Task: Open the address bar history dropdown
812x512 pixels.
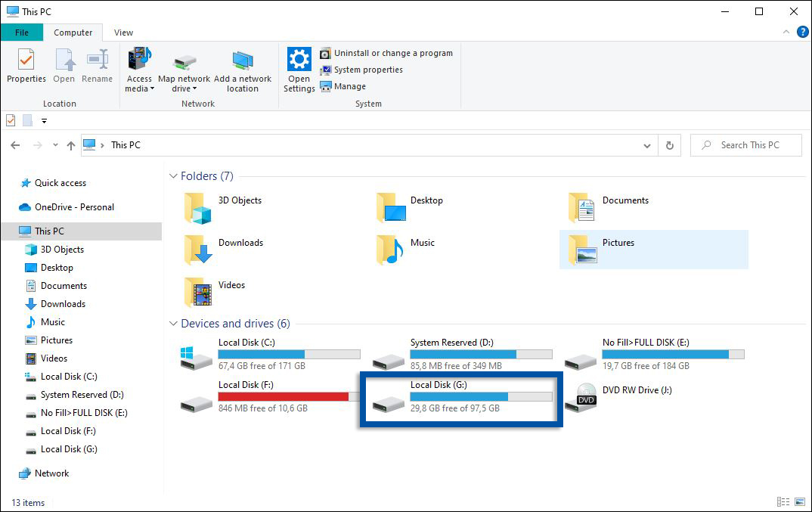Action: coord(646,144)
